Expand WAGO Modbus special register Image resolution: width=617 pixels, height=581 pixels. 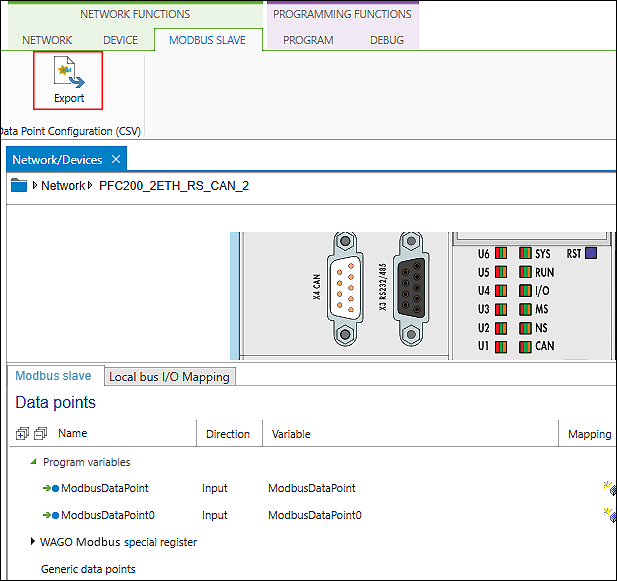[x=33, y=542]
